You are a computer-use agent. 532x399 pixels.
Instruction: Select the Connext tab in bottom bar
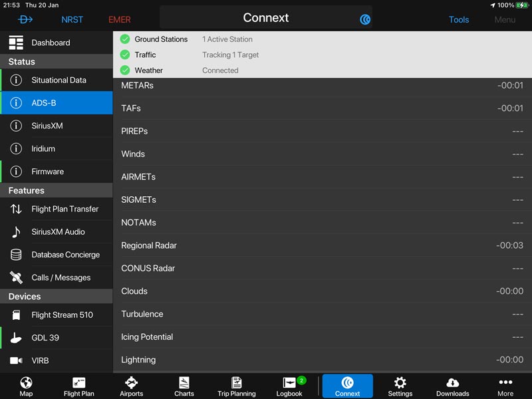click(x=347, y=386)
